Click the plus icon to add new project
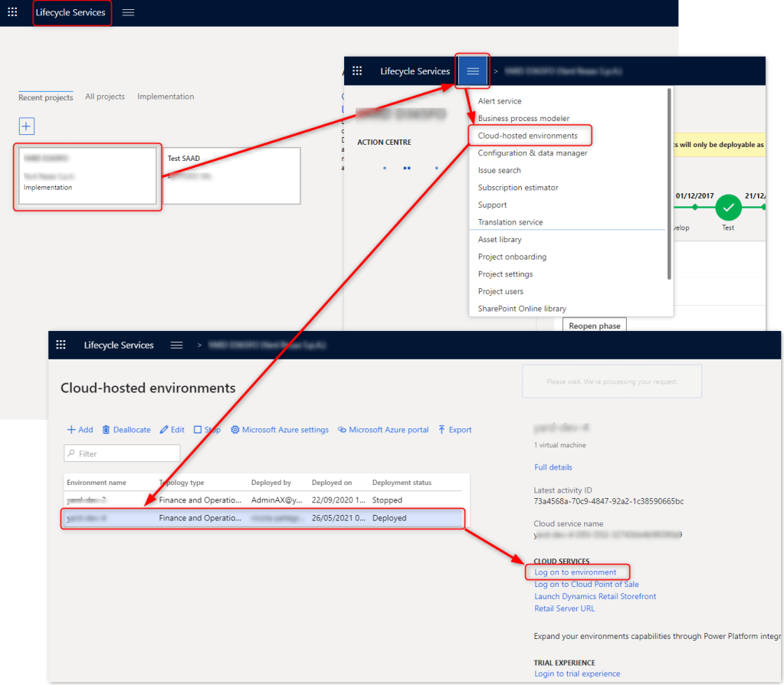 coord(27,126)
